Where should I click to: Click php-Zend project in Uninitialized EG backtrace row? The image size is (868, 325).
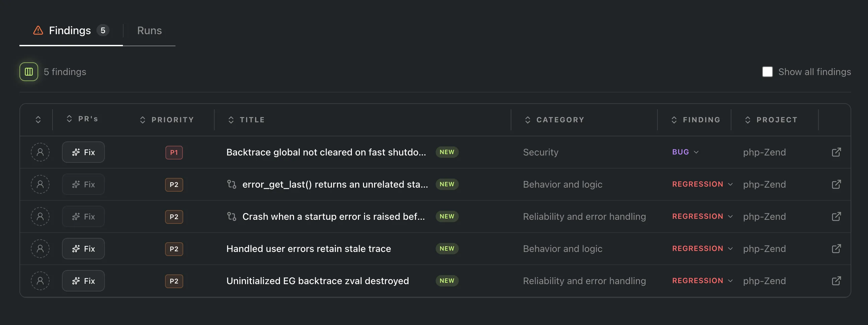coord(764,281)
